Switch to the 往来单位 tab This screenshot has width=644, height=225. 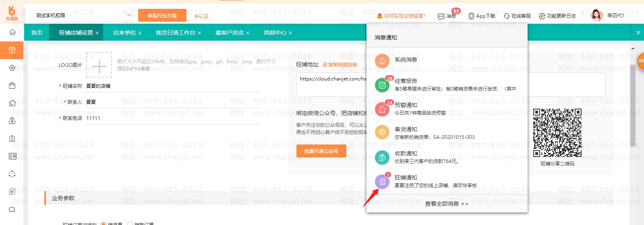pos(124,33)
